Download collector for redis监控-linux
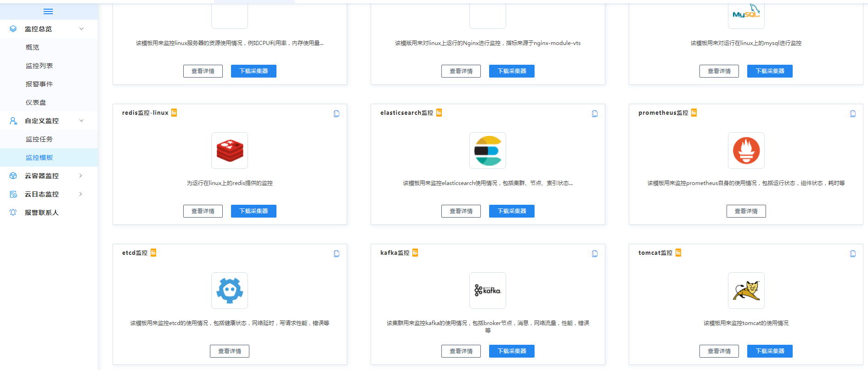This screenshot has height=370, width=868. [254, 211]
